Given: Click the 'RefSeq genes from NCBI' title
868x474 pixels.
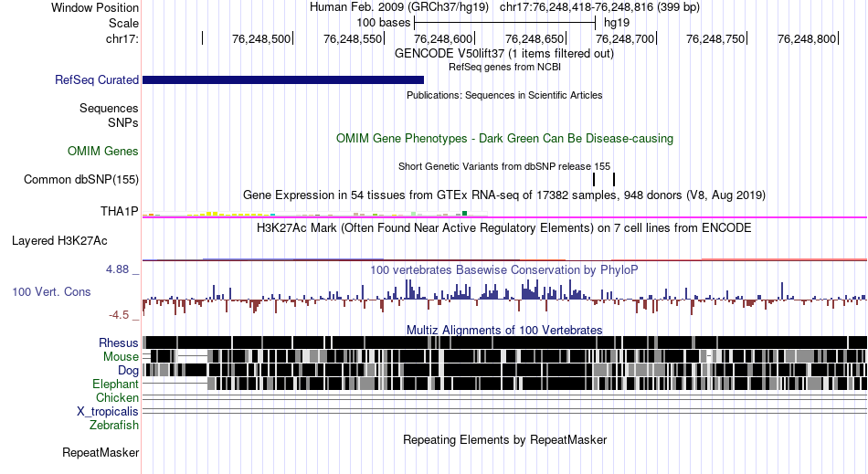Looking at the screenshot, I should [504, 67].
